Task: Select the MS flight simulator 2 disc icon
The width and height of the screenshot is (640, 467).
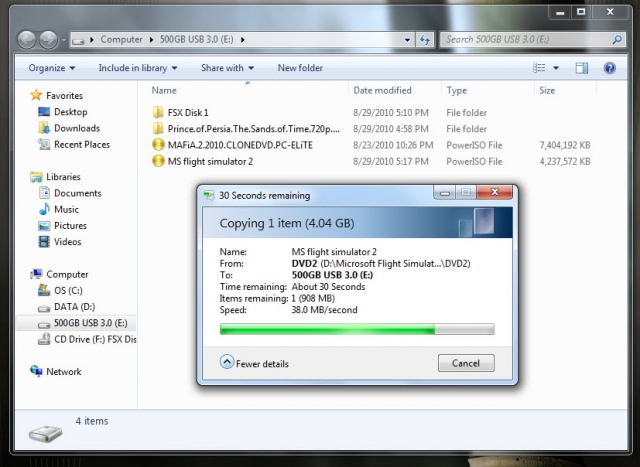Action: click(x=158, y=161)
